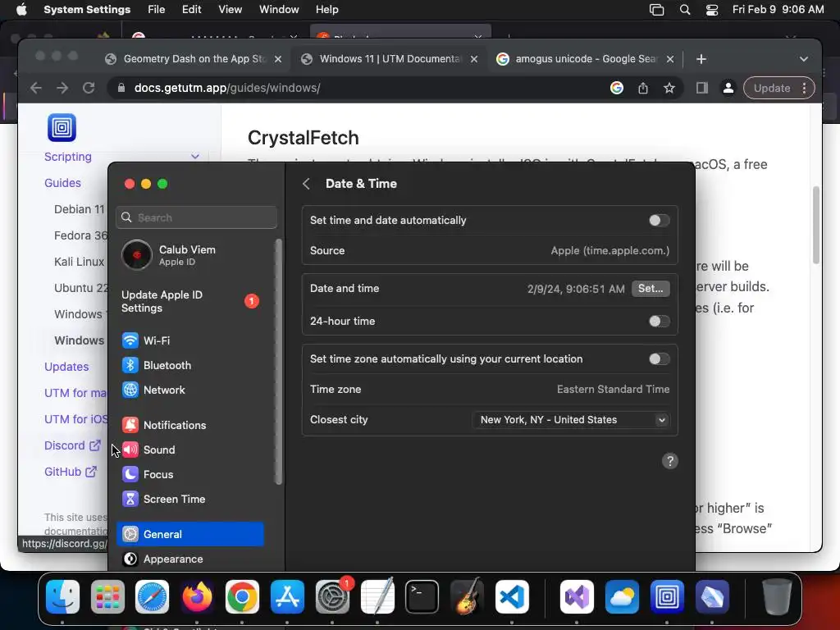
Task: Select General in System Settings sidebar
Action: click(190, 534)
